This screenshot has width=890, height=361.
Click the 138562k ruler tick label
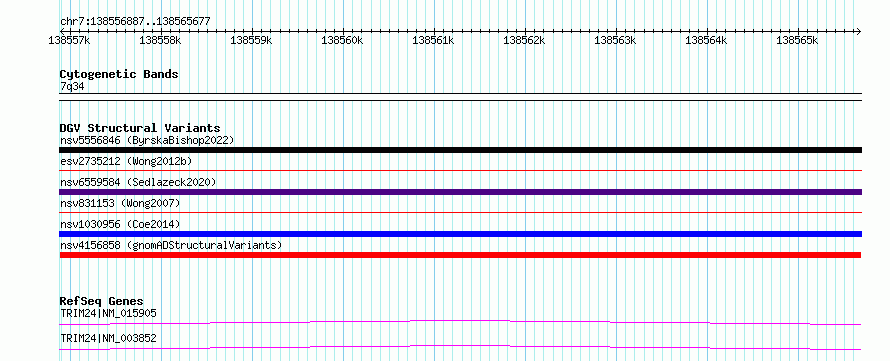click(524, 40)
